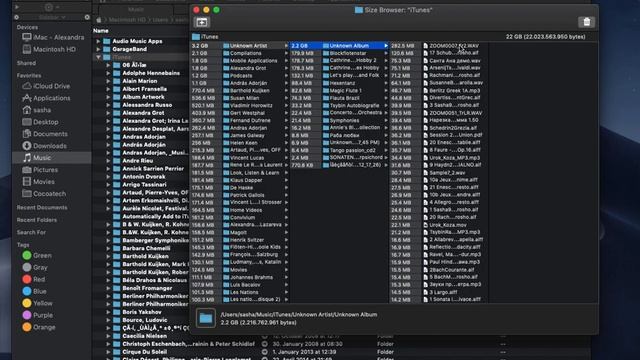Open Cocoatech folder in sidebar
The width and height of the screenshot is (640, 360).
[x=44, y=194]
